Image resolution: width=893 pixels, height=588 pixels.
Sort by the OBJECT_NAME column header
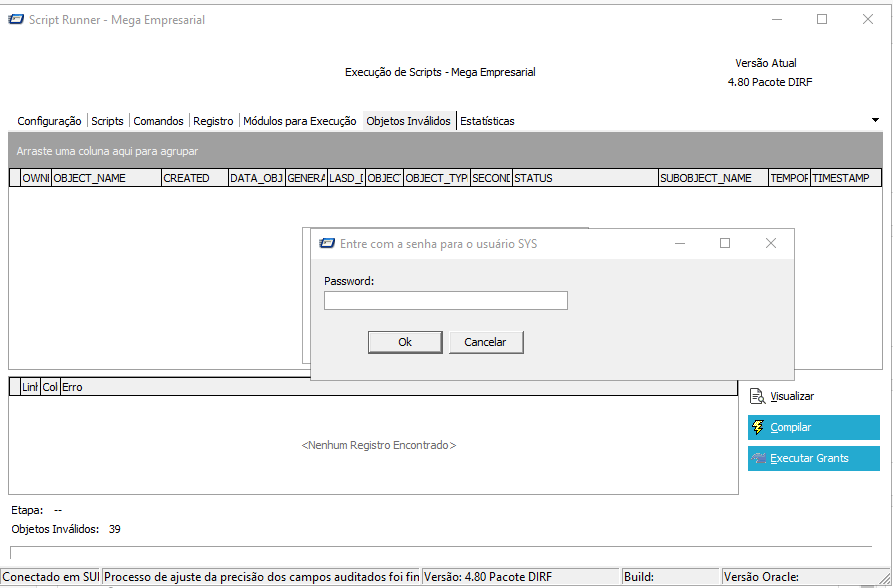coord(106,178)
